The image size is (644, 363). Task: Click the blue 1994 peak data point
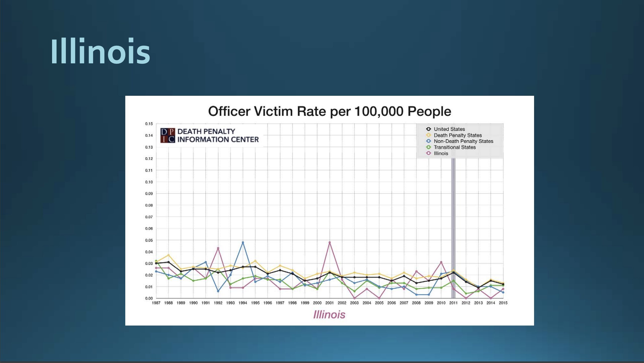point(243,242)
